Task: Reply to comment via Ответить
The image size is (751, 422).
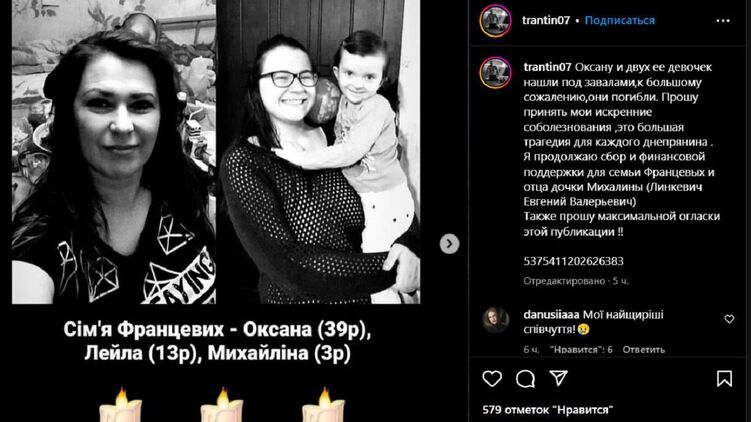Action: 643,350
